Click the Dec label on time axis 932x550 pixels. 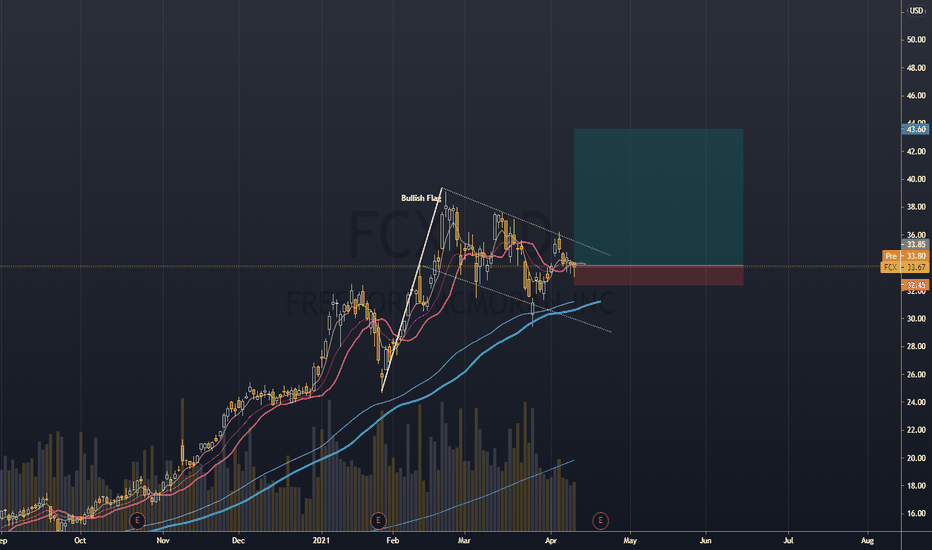238,540
